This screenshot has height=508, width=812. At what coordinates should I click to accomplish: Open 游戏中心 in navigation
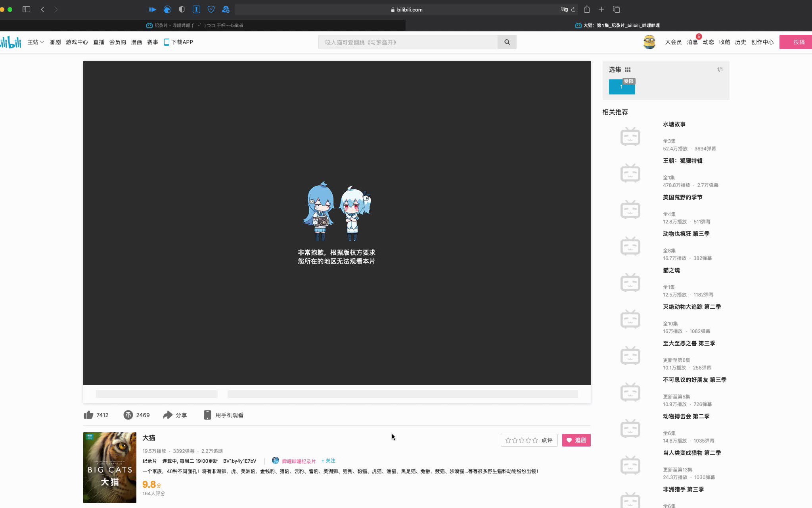point(77,42)
